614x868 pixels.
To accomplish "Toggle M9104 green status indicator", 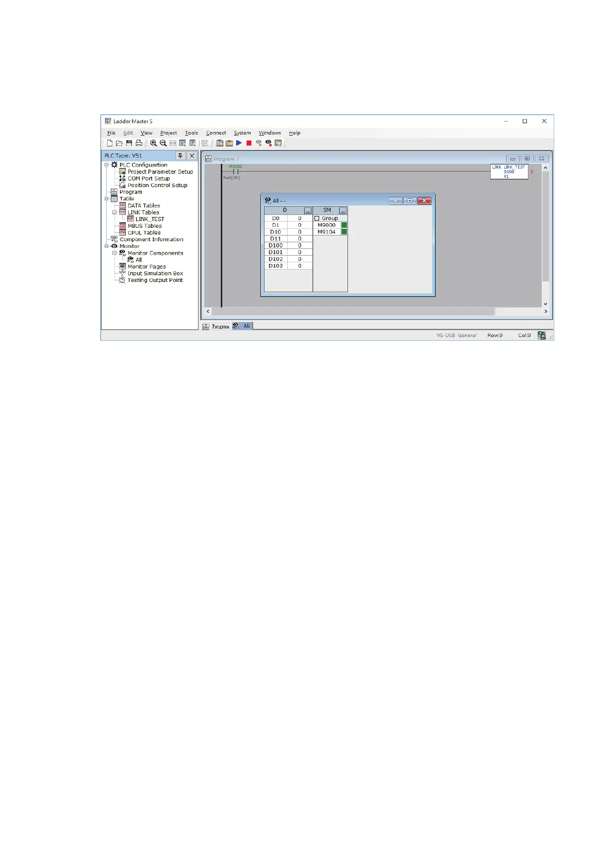I will [344, 232].
